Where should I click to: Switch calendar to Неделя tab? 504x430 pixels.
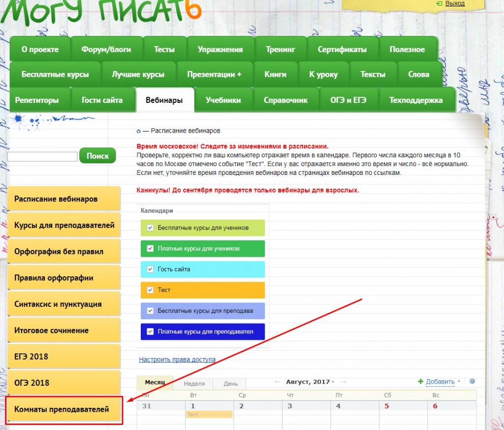pyautogui.click(x=194, y=384)
